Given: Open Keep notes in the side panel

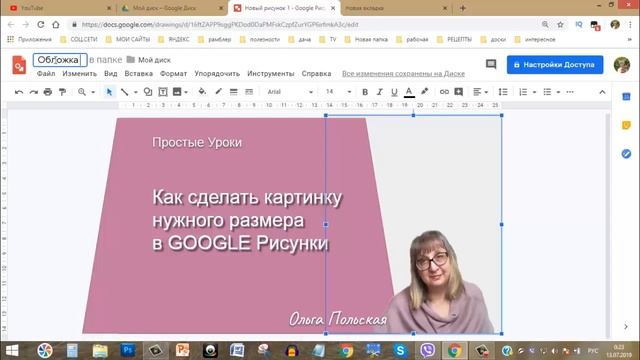Looking at the screenshot, I should (626, 125).
